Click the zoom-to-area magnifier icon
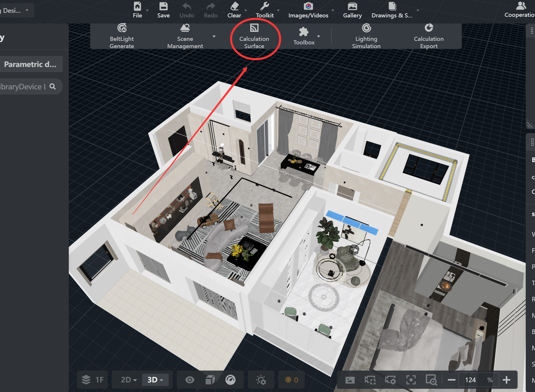Viewport: 535px width, 392px height. (x=431, y=380)
